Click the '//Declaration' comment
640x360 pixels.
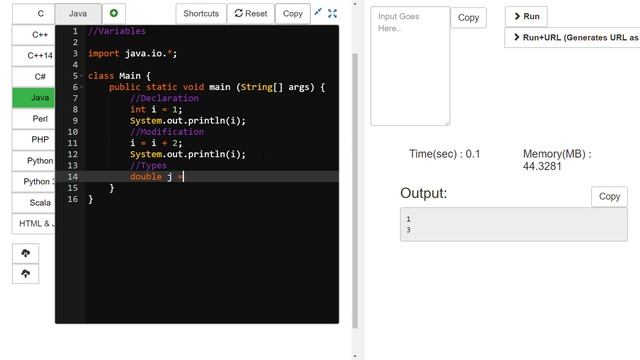[164, 98]
